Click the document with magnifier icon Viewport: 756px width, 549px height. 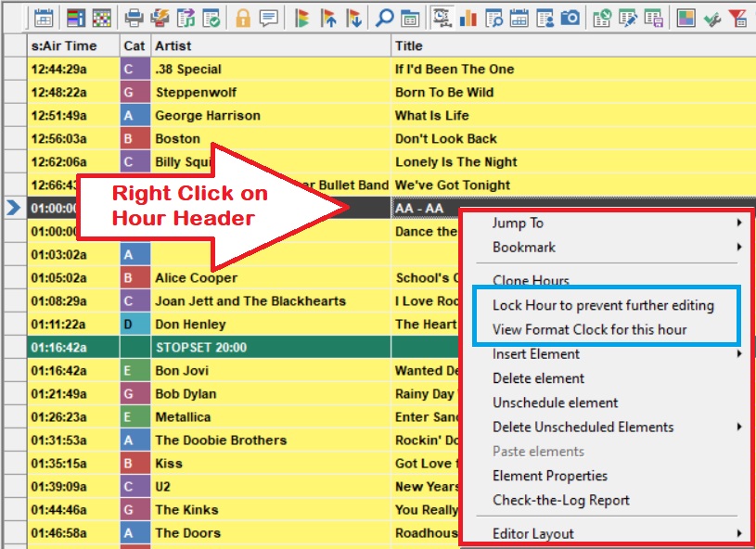pos(494,19)
